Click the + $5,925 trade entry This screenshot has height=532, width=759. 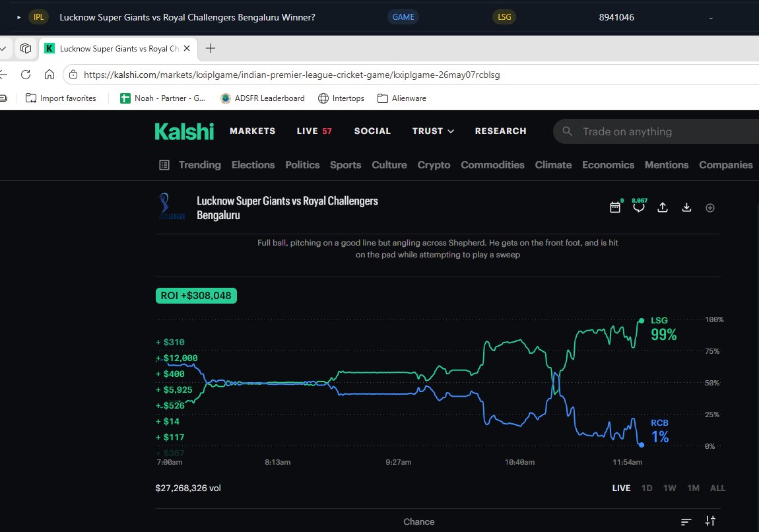174,389
